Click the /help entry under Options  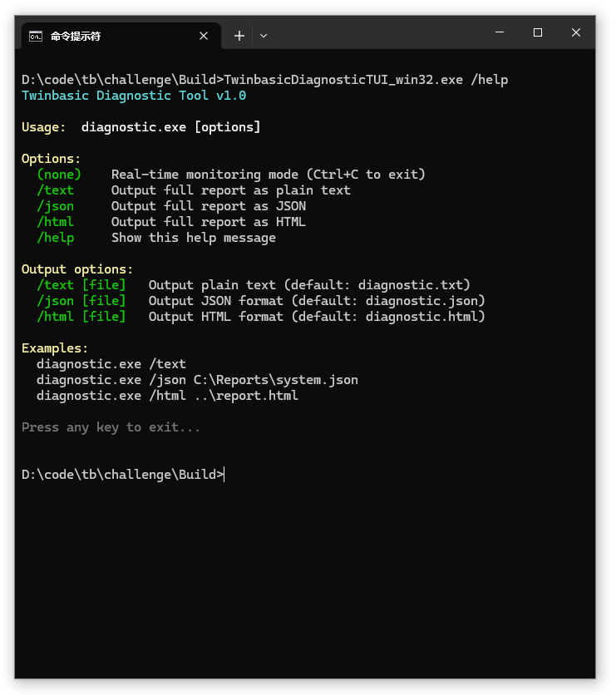coord(55,238)
